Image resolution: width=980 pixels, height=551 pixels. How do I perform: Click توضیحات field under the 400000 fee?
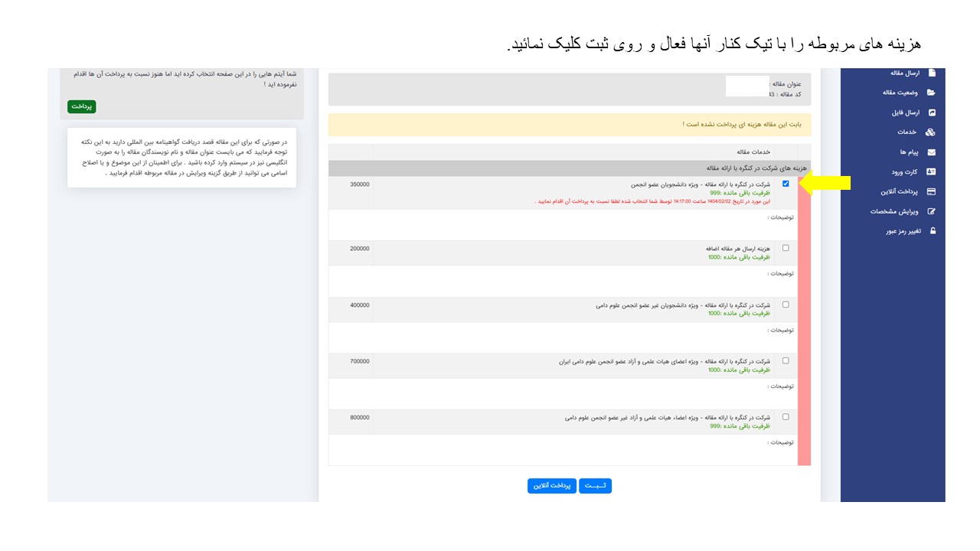point(563,337)
